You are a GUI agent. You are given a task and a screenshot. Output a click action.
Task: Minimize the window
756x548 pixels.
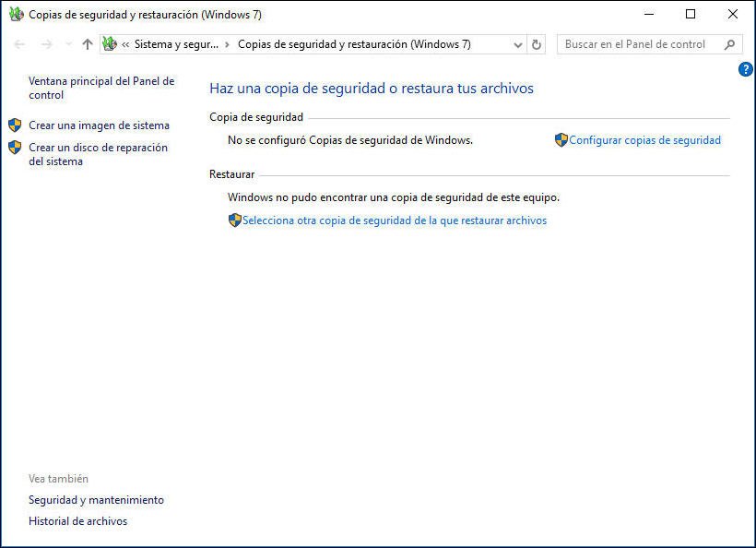[x=649, y=15]
